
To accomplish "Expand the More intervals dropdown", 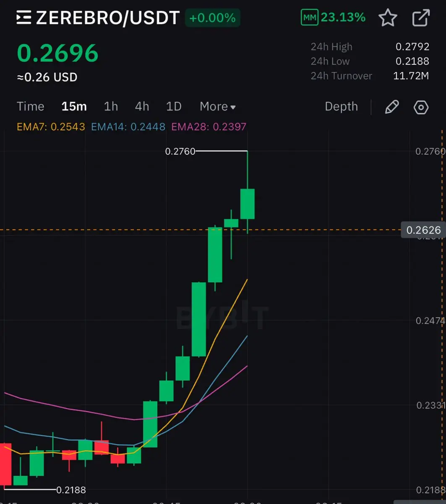I will click(x=218, y=107).
